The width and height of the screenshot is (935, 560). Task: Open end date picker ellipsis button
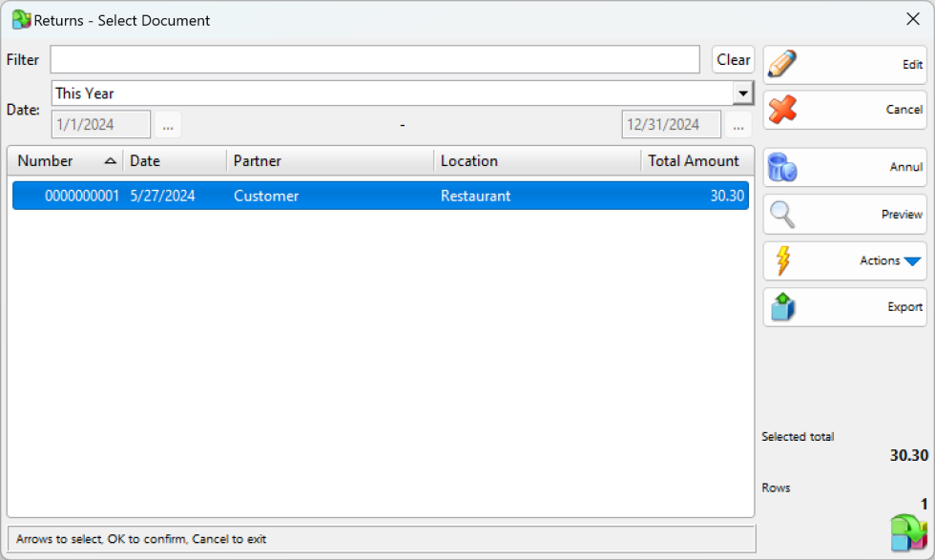point(738,125)
